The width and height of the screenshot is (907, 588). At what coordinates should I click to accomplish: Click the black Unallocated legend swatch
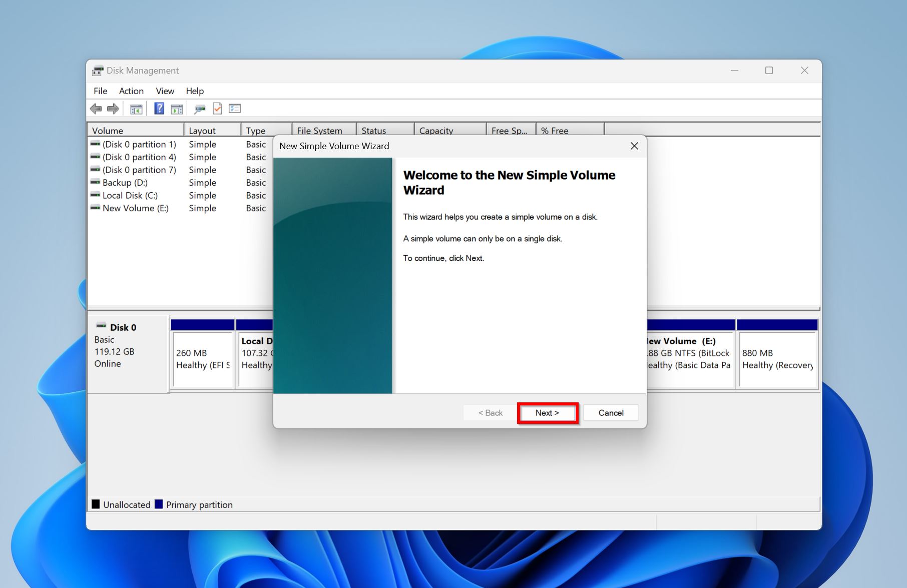(96, 504)
